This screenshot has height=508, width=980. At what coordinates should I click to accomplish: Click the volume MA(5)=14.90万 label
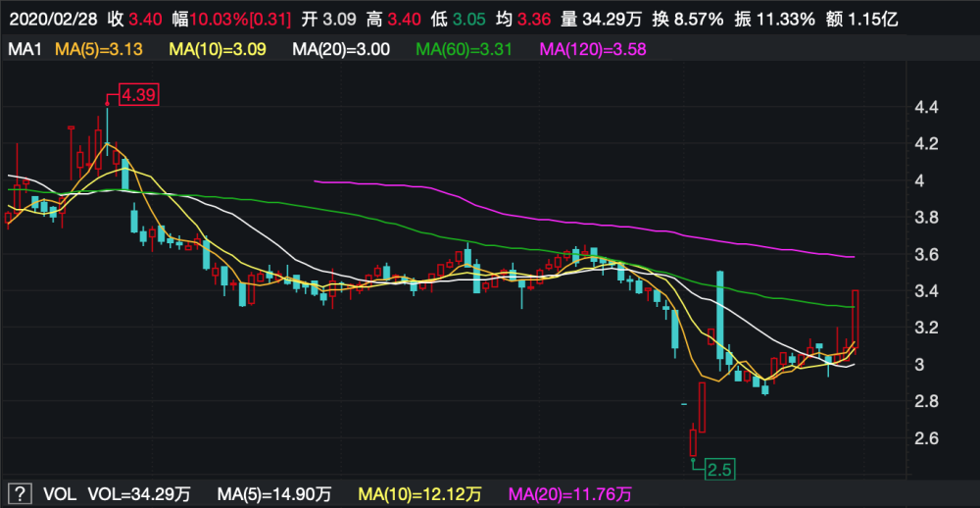(x=275, y=493)
